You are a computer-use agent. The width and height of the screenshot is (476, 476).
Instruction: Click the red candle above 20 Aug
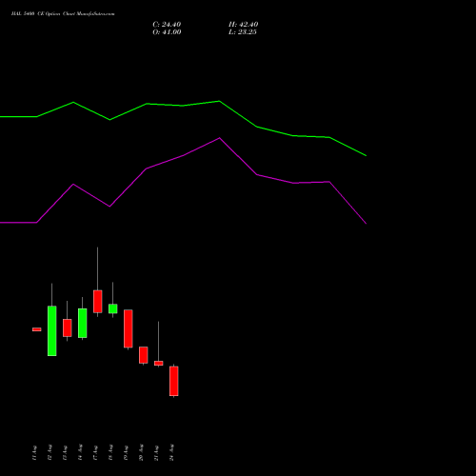tap(144, 355)
